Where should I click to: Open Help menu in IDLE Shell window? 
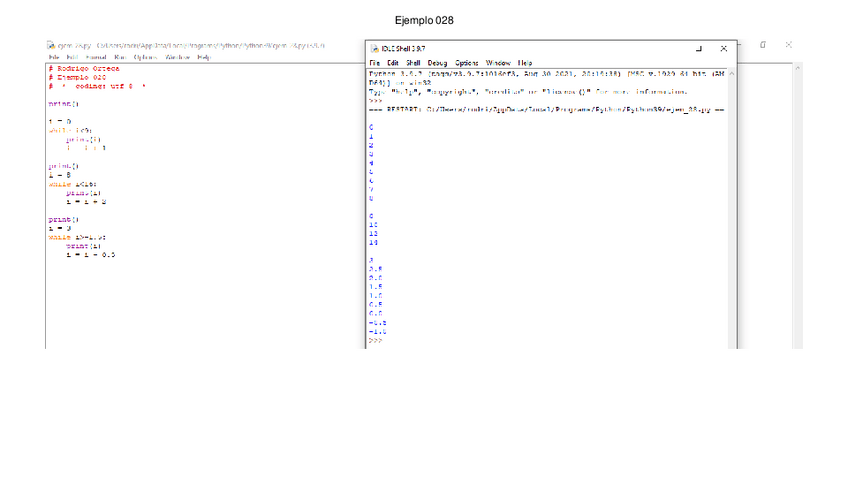coord(525,63)
